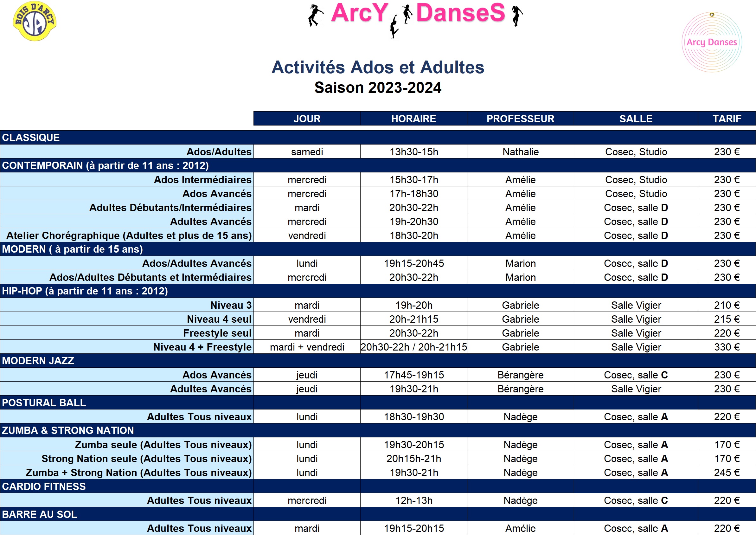Click the vendredi cell for Atelier Chorégraphique
This screenshot has width=756, height=535.
[307, 235]
